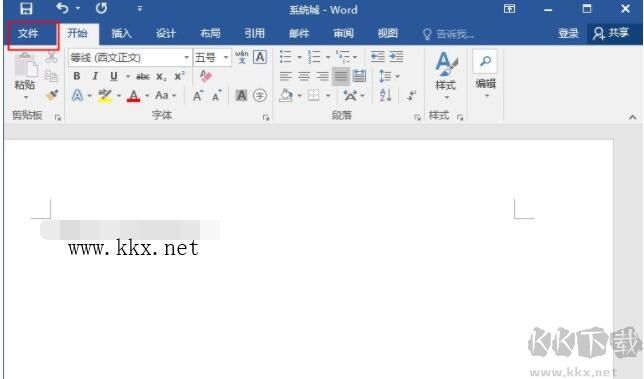Click the distributed alignment icon

point(359,76)
